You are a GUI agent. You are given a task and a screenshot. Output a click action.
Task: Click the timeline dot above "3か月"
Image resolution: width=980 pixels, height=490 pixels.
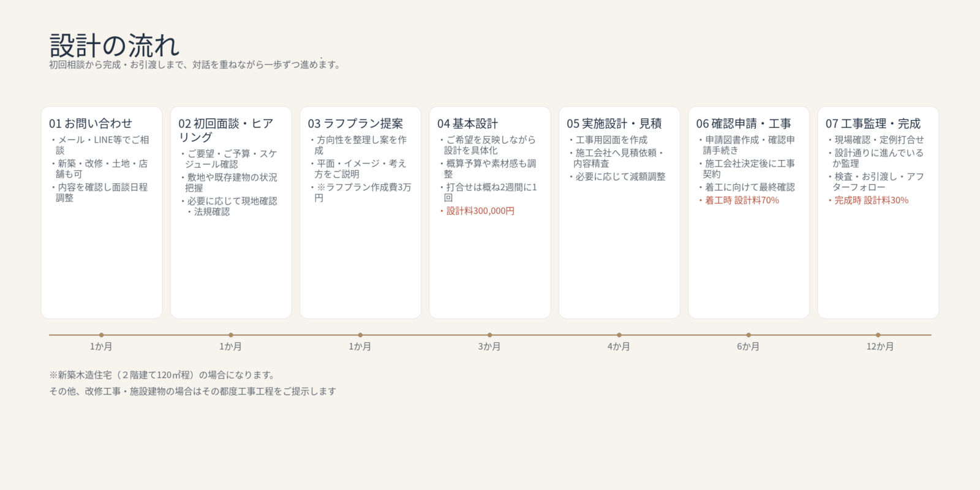click(x=489, y=335)
